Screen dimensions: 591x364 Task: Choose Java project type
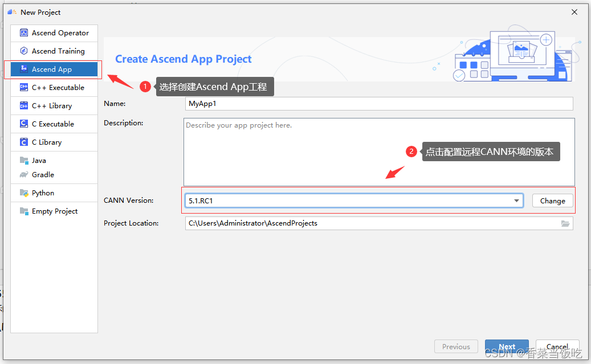coord(54,161)
